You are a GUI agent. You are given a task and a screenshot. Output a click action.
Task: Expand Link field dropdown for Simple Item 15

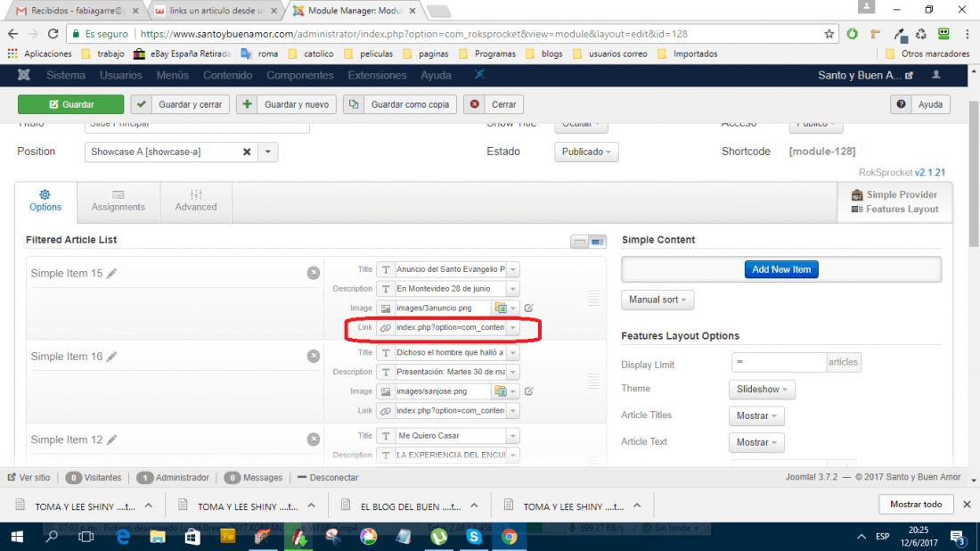512,328
